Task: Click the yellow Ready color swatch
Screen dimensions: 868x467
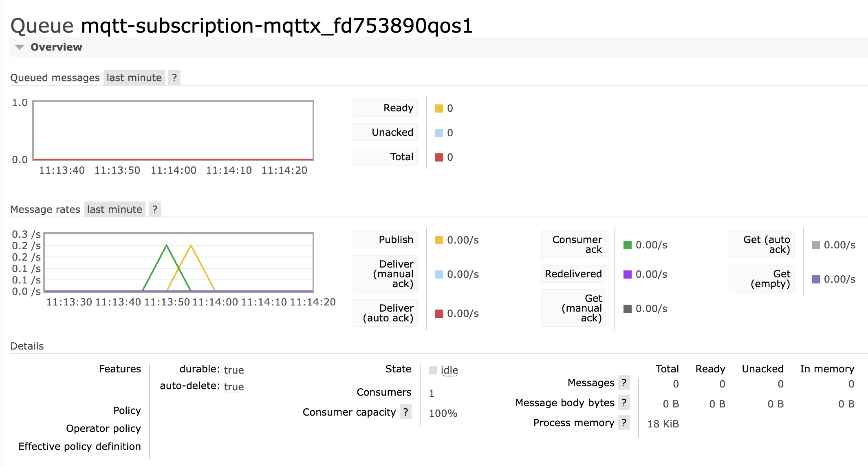Action: coord(439,108)
